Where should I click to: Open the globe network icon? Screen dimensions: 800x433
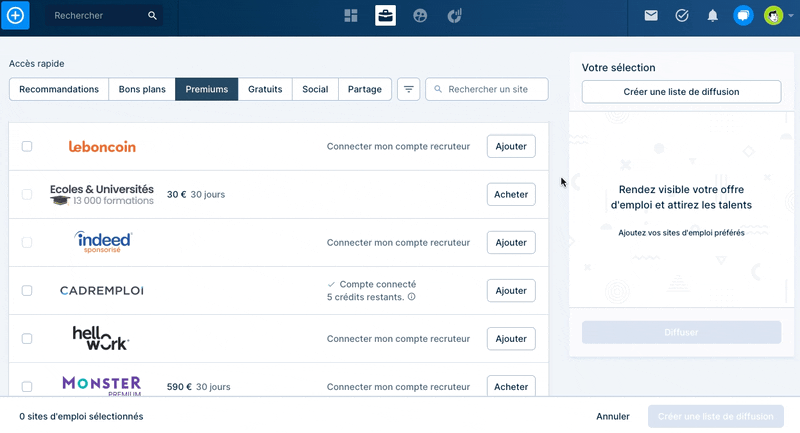coord(420,16)
